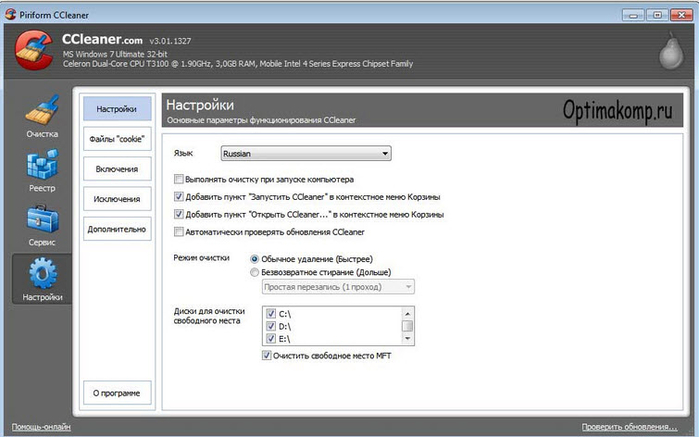Click drive list scrollbar up arrow

pos(407,313)
